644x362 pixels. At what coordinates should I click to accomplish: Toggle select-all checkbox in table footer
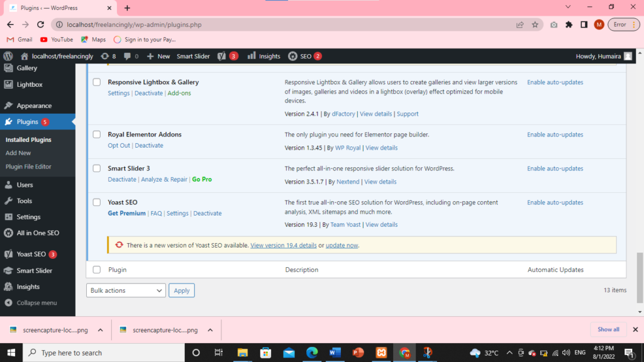(96, 270)
